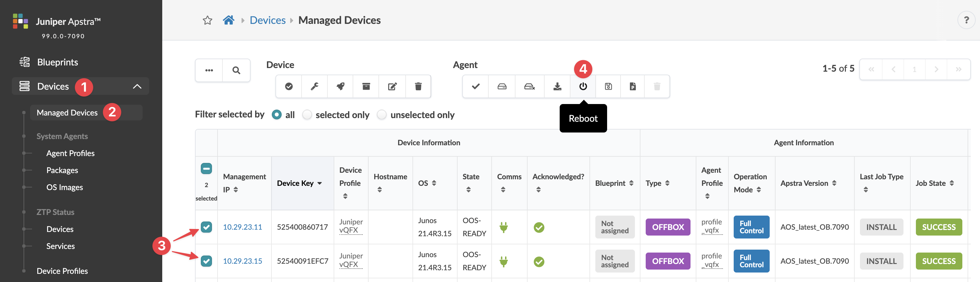This screenshot has height=282, width=980.
Task: Click the Reboot power icon in Agent toolbar
Action: 583,86
